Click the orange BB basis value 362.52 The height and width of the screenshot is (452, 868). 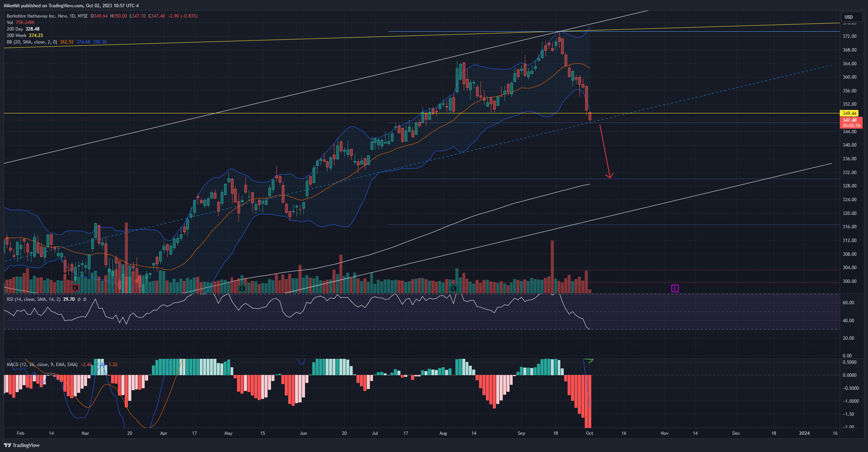(x=67, y=42)
